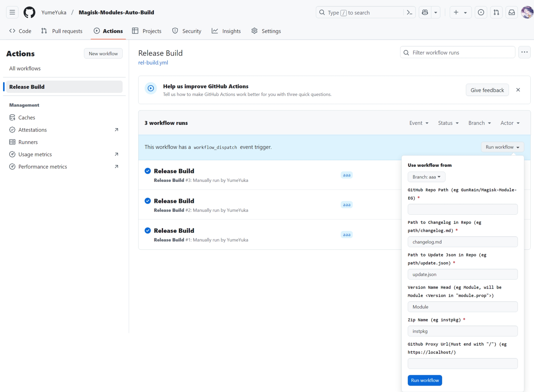Screen dimensions: 534x392
Task: Open pull requests icon in header
Action: pos(496,13)
